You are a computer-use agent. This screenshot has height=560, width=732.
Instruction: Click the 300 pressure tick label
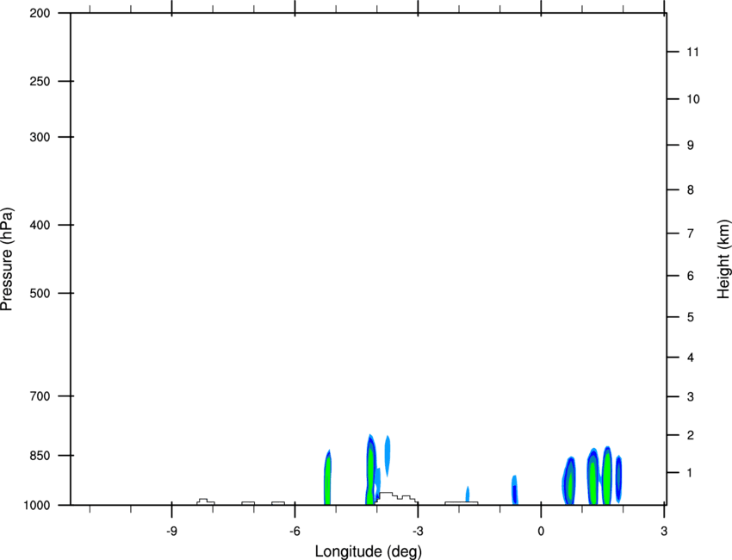(40, 137)
